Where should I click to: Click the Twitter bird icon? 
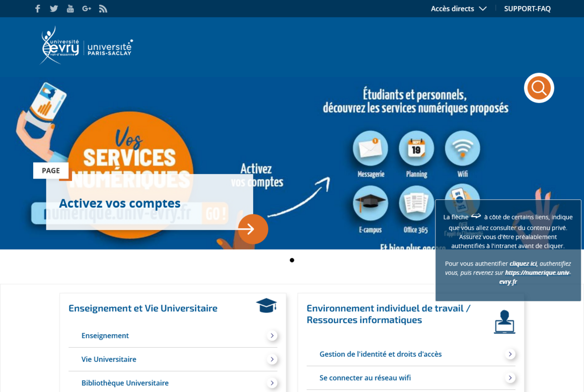(54, 8)
